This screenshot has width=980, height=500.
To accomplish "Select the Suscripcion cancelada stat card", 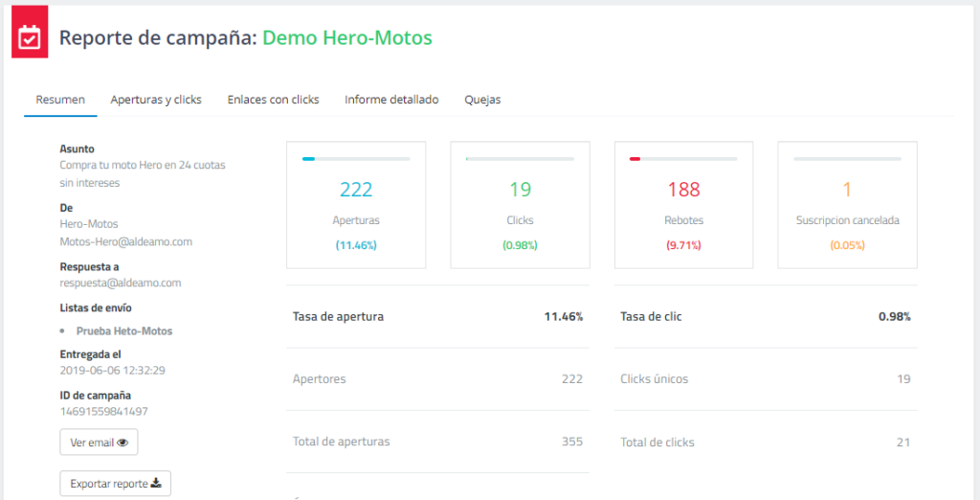I will (847, 206).
